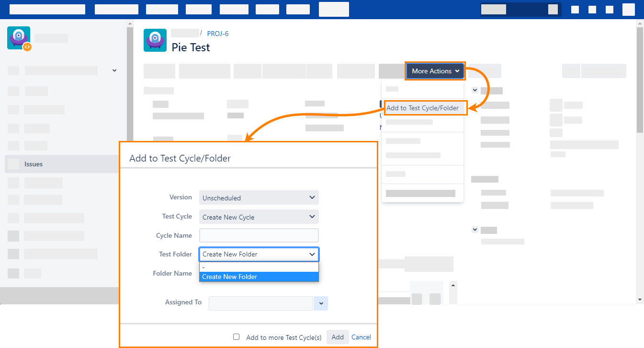This screenshot has height=348, width=644.
Task: Click the orange badge on the sidebar avatar
Action: pos(27,47)
